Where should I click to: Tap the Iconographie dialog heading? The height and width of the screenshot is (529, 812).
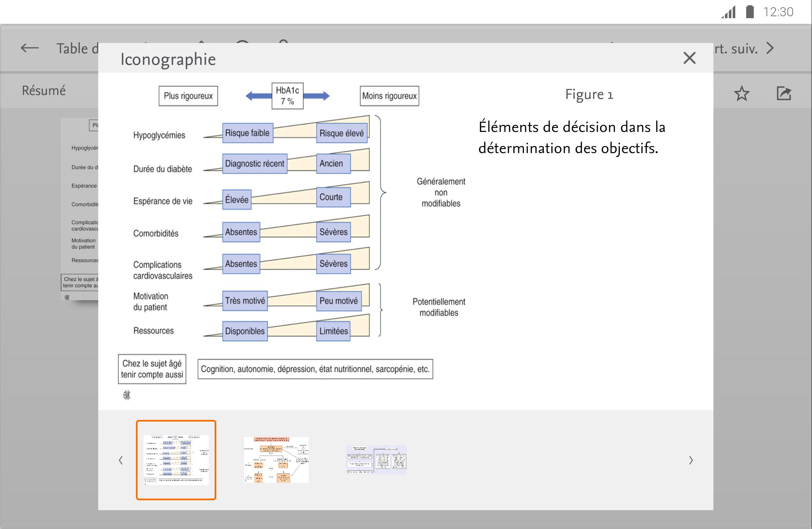pyautogui.click(x=168, y=59)
